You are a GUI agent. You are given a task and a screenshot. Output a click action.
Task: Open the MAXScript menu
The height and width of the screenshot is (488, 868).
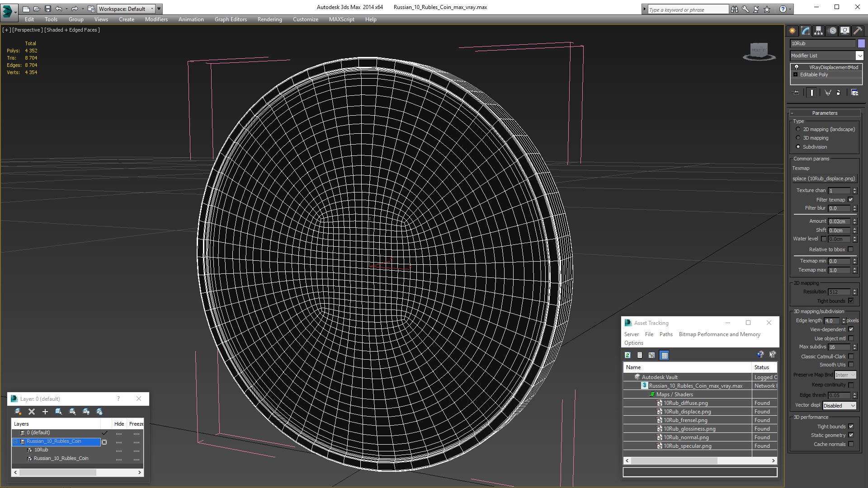(341, 19)
